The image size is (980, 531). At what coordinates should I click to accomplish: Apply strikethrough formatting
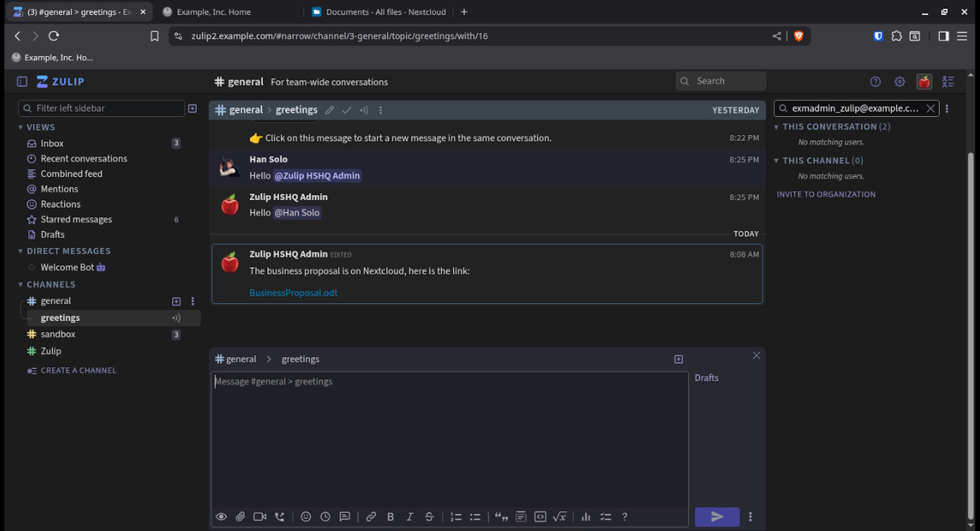(429, 517)
